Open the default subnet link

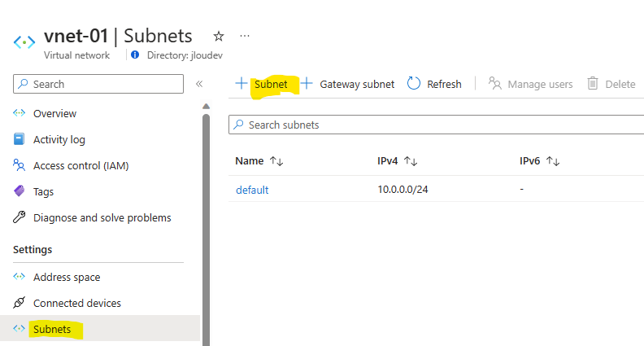point(252,190)
